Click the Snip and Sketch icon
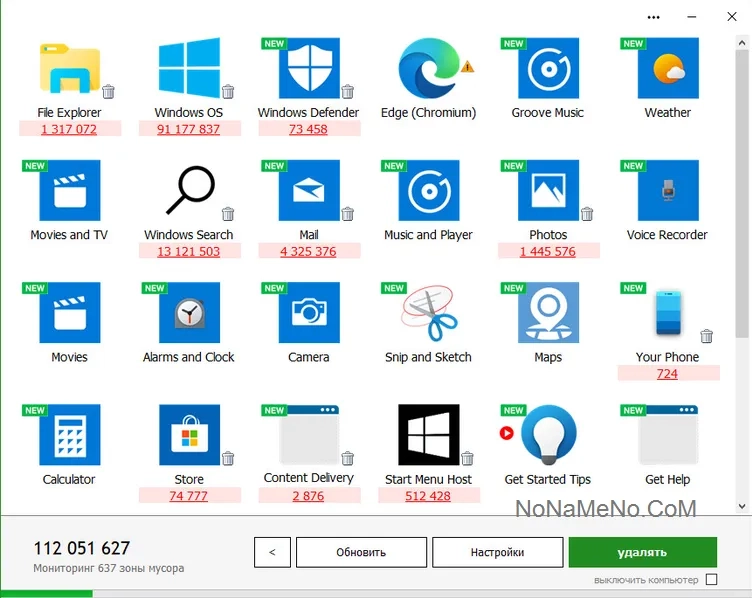752x598 pixels. 428,312
